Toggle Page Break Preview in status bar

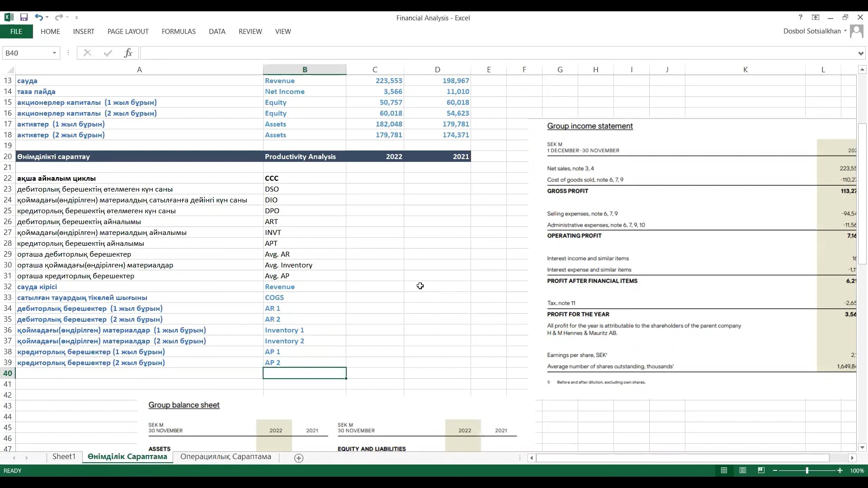click(x=761, y=470)
